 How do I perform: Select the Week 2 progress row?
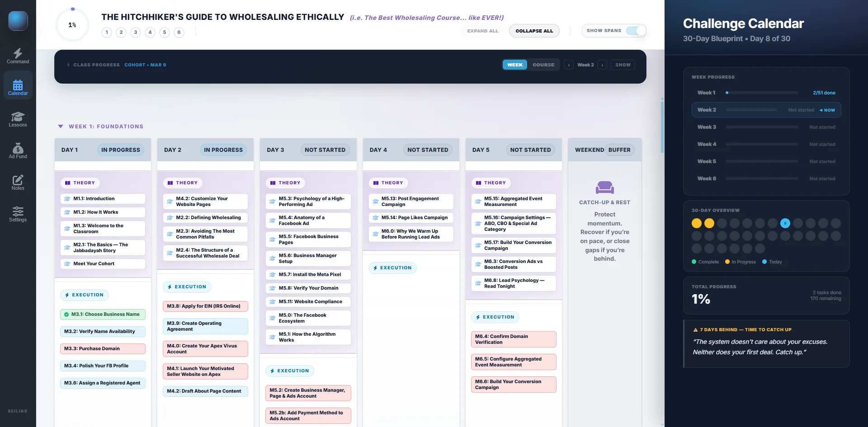coord(766,110)
